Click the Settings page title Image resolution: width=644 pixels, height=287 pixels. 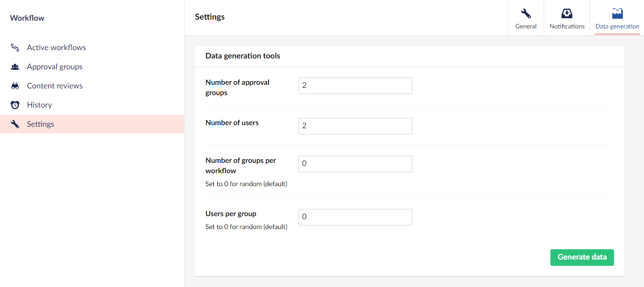[x=210, y=17]
